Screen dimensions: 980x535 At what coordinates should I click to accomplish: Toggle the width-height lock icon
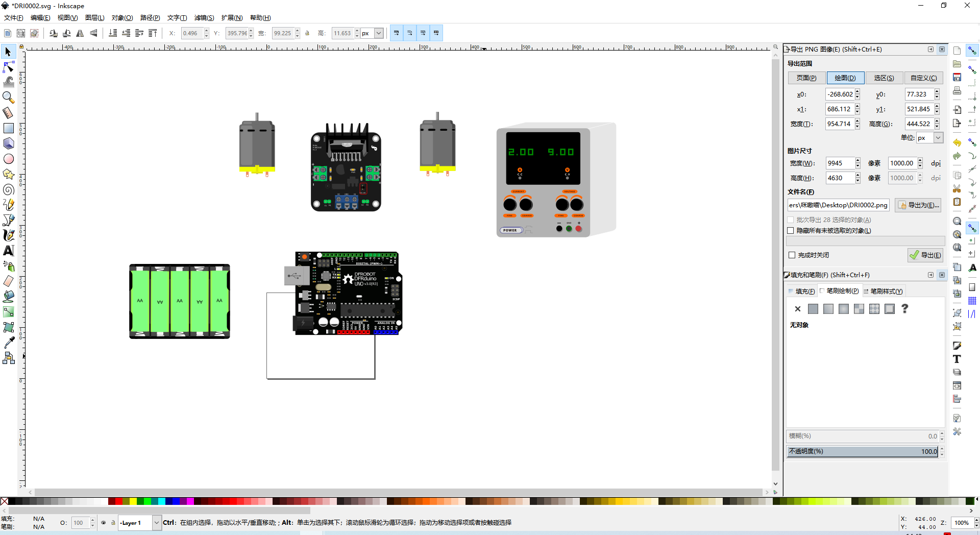tap(307, 33)
